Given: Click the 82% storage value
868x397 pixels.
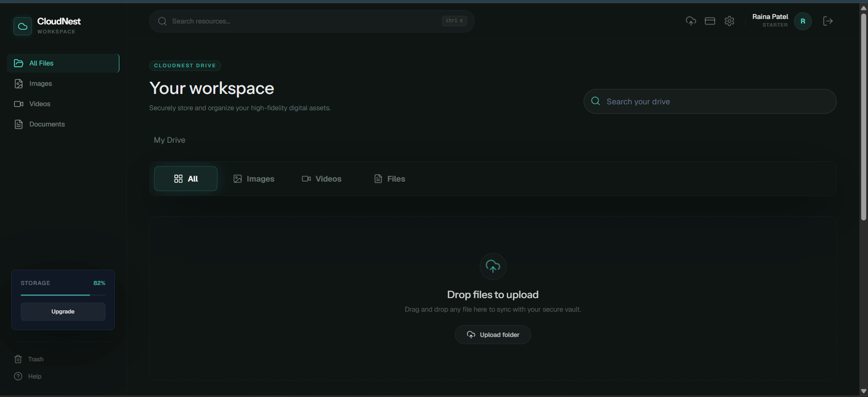Looking at the screenshot, I should tap(99, 283).
